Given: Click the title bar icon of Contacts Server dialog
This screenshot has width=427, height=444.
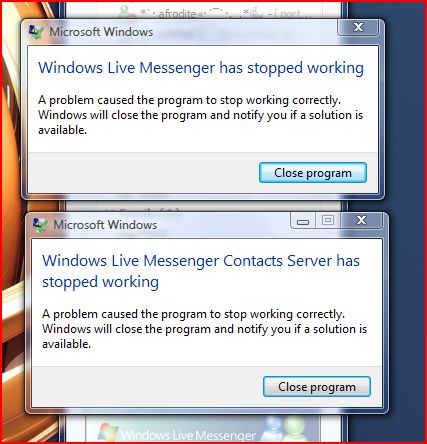Looking at the screenshot, I should coord(40,225).
